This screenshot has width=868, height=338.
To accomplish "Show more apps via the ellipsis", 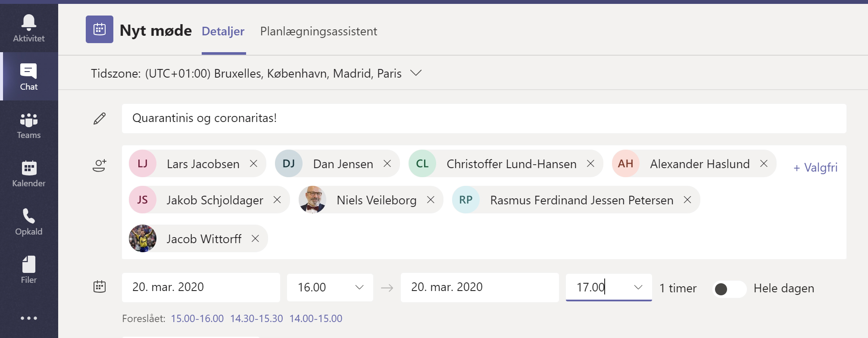I will point(29,318).
